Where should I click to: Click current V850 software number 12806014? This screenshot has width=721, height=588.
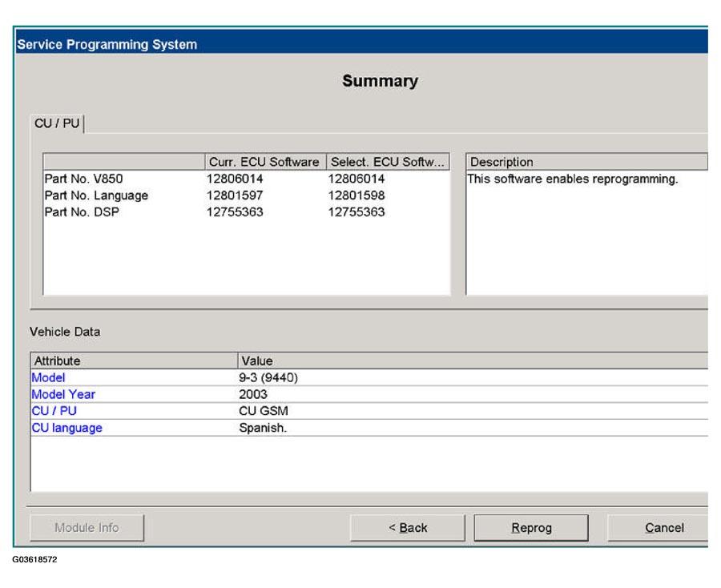(235, 179)
